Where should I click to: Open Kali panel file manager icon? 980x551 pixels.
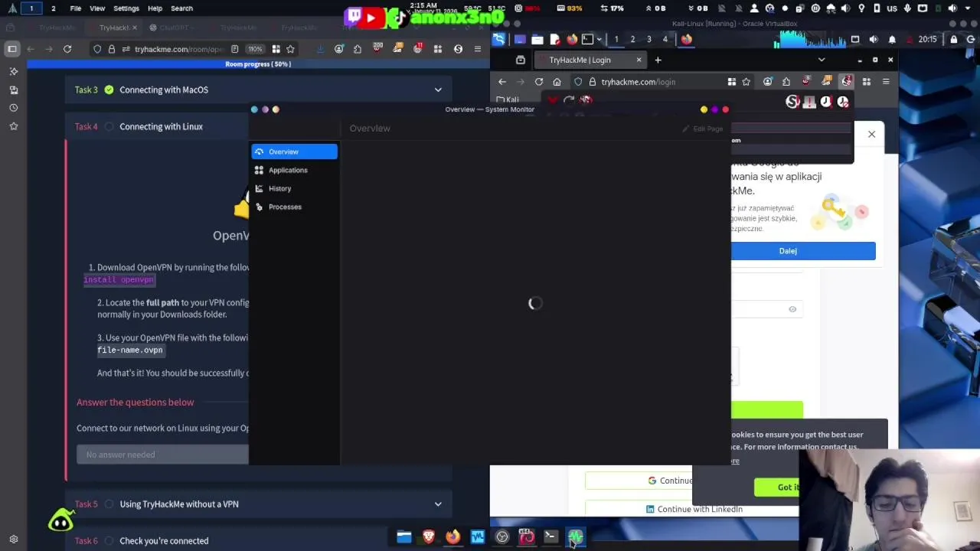537,39
